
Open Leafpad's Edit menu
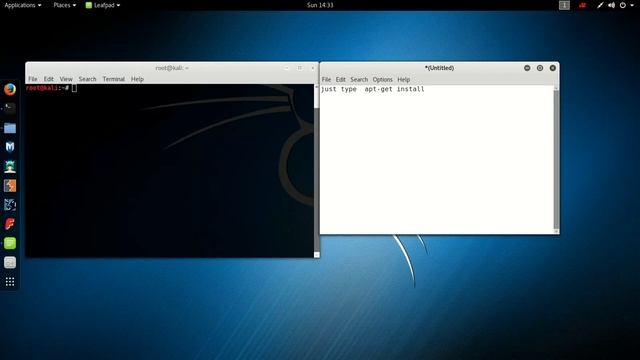340,80
